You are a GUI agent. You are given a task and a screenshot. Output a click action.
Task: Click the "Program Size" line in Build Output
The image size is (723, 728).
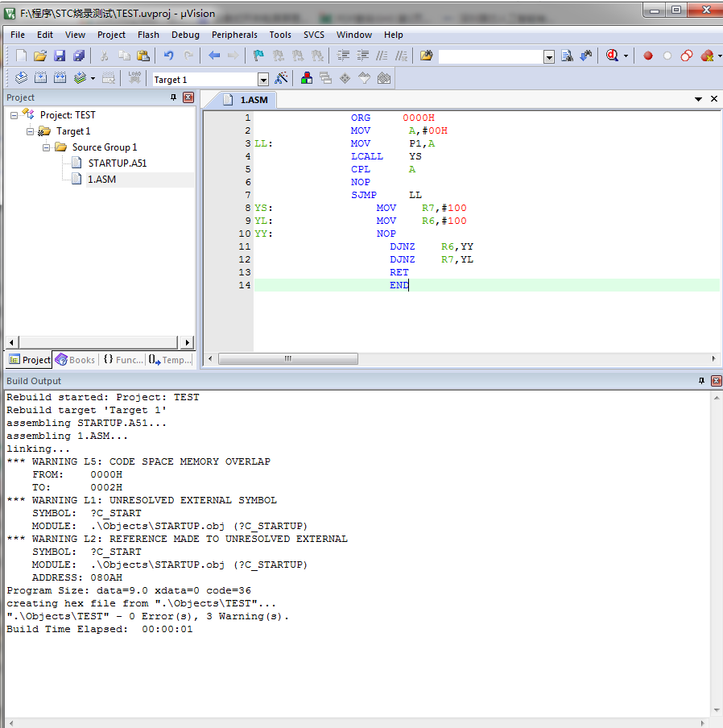coord(129,590)
